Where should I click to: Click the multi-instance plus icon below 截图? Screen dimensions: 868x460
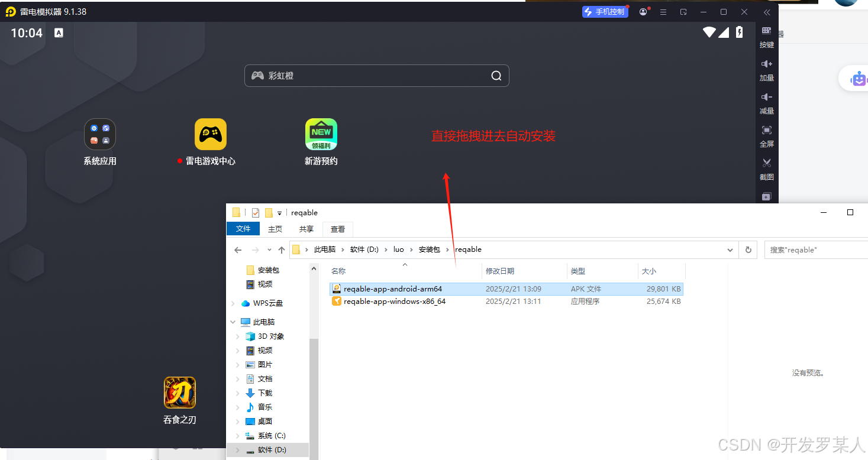tap(767, 197)
